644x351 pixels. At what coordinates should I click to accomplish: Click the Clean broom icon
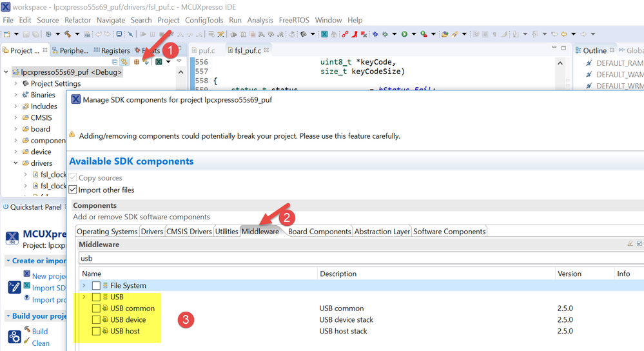point(26,341)
